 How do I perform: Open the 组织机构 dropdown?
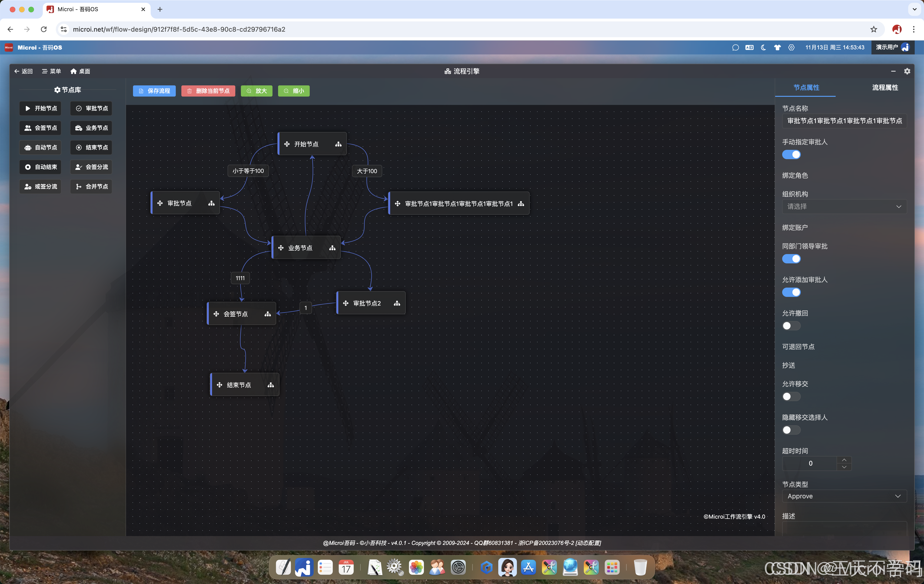(x=844, y=207)
